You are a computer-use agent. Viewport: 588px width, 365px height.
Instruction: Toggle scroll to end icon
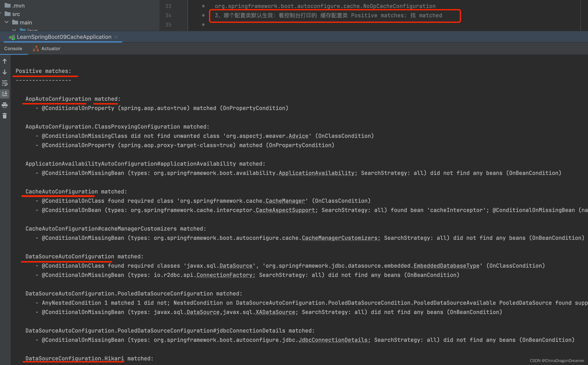[x=5, y=94]
